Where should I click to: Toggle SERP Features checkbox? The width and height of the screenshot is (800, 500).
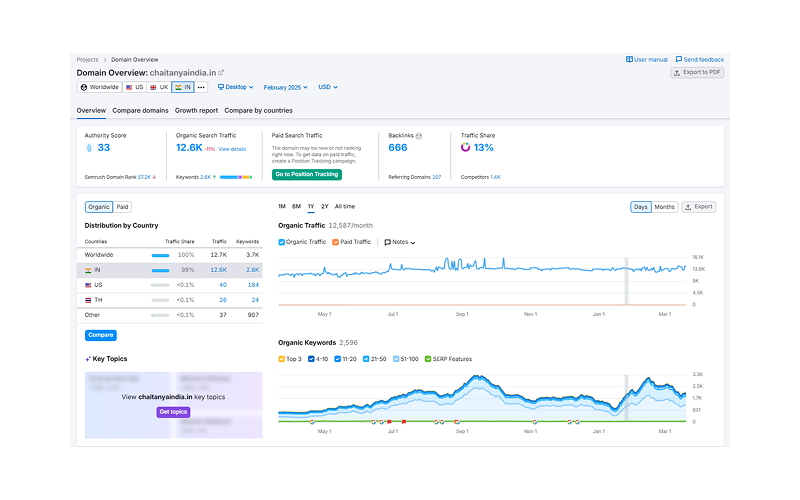(x=428, y=359)
